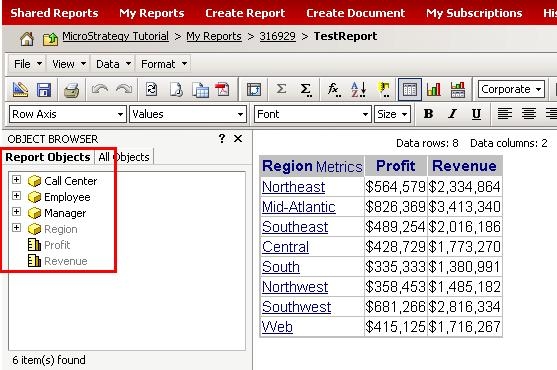Viewport: 557px width, 370px height.
Task: Go to My Reports in top bar
Action: [152, 13]
